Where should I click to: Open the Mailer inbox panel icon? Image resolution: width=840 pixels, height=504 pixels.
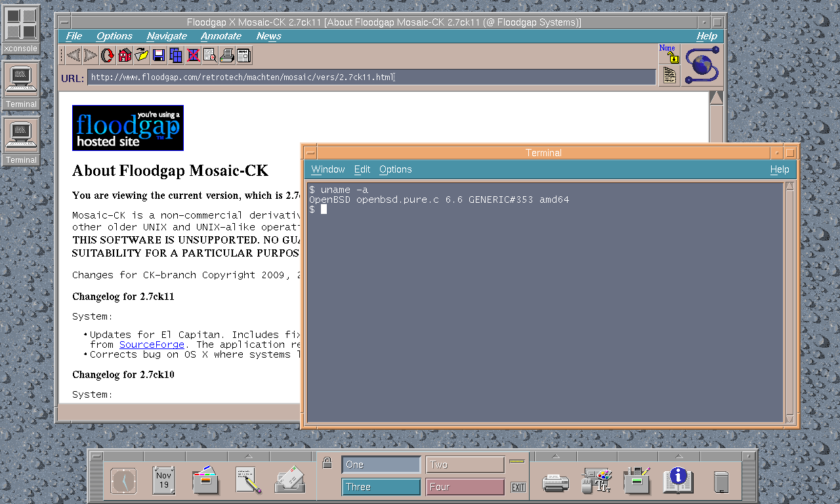(x=289, y=481)
